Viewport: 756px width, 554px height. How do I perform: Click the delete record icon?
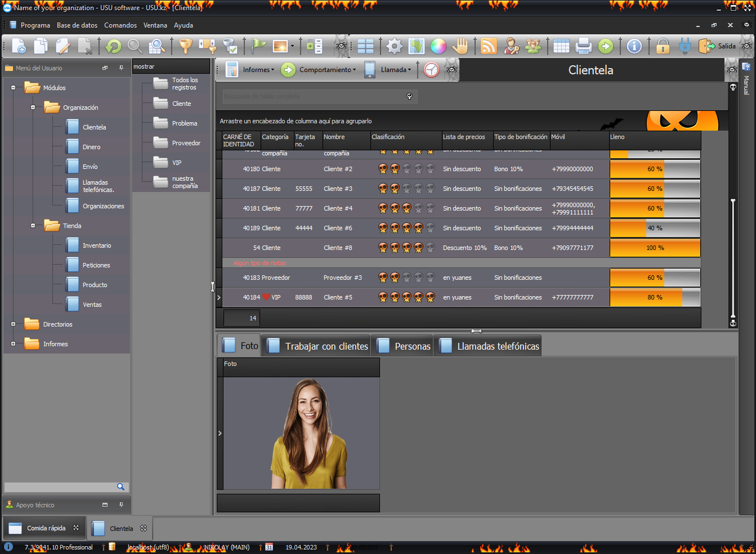tap(84, 46)
